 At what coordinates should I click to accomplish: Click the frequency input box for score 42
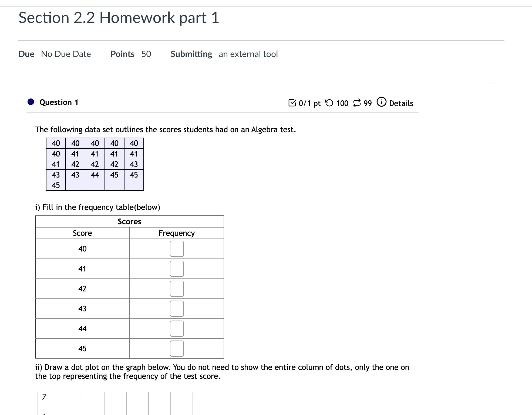point(177,289)
